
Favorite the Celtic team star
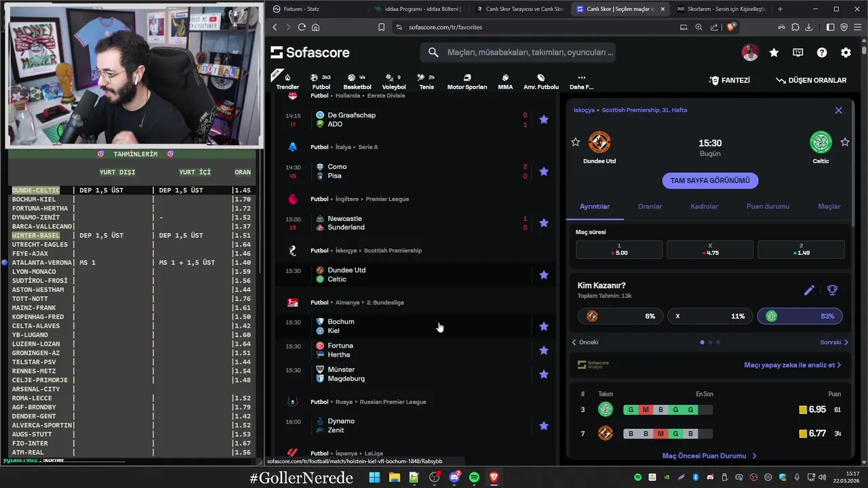(x=845, y=142)
